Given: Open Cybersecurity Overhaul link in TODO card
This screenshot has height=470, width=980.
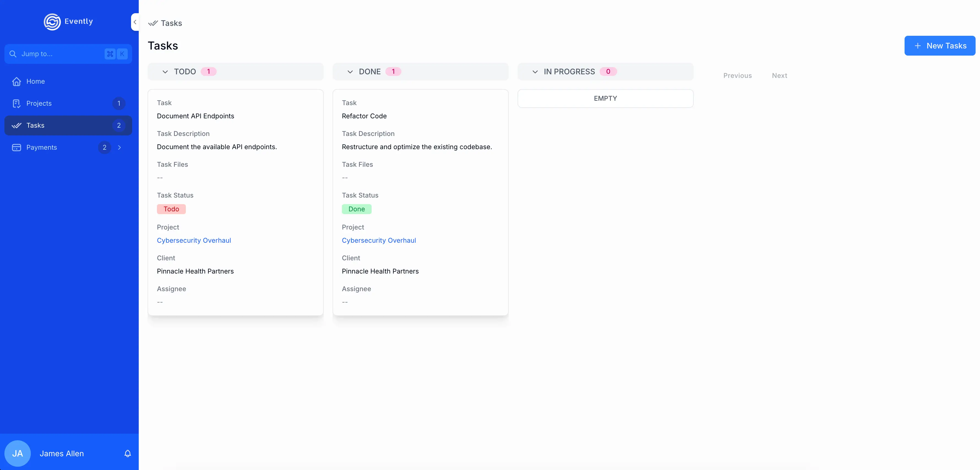Looking at the screenshot, I should click(x=194, y=240).
